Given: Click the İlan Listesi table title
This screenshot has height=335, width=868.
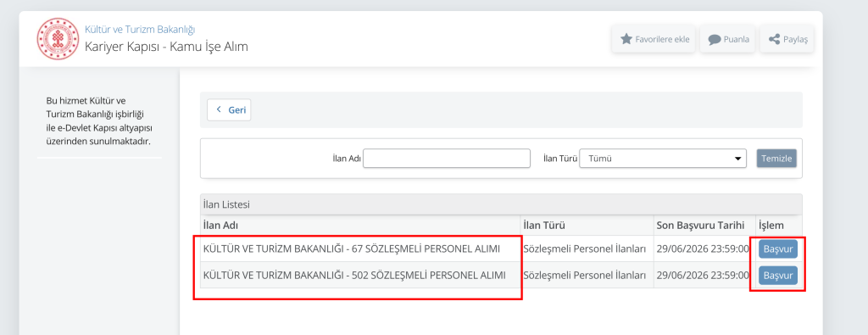Looking at the screenshot, I should coord(227,204).
